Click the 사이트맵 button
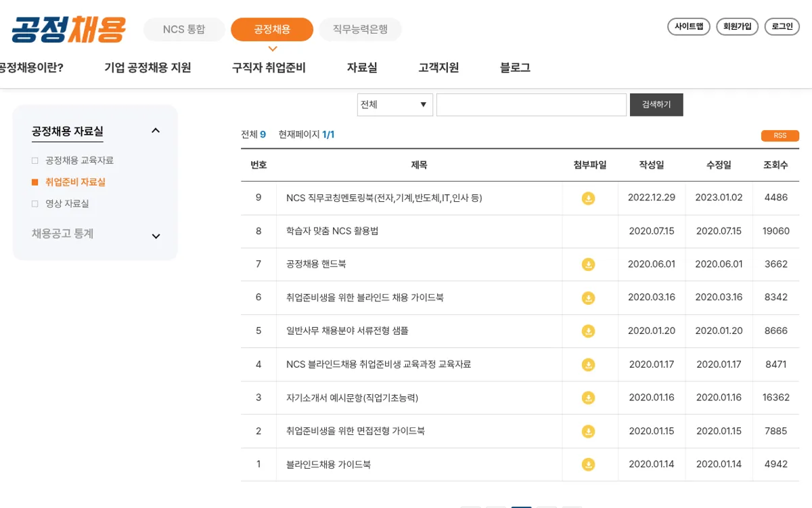Image resolution: width=812 pixels, height=508 pixels. tap(689, 26)
